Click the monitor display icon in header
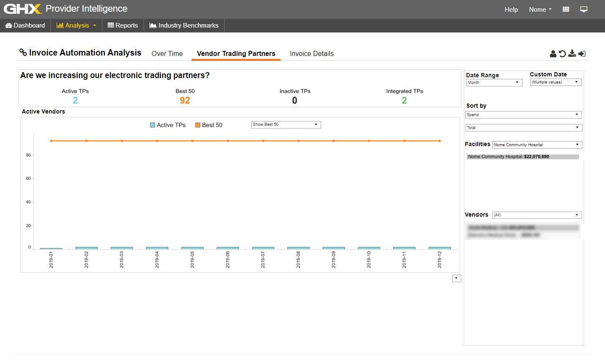This screenshot has width=605, height=364. 584,9
